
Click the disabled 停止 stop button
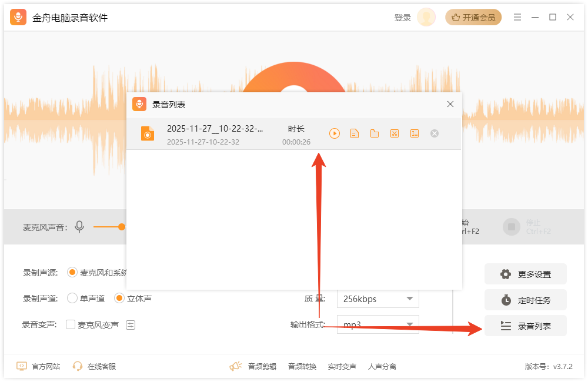click(512, 227)
